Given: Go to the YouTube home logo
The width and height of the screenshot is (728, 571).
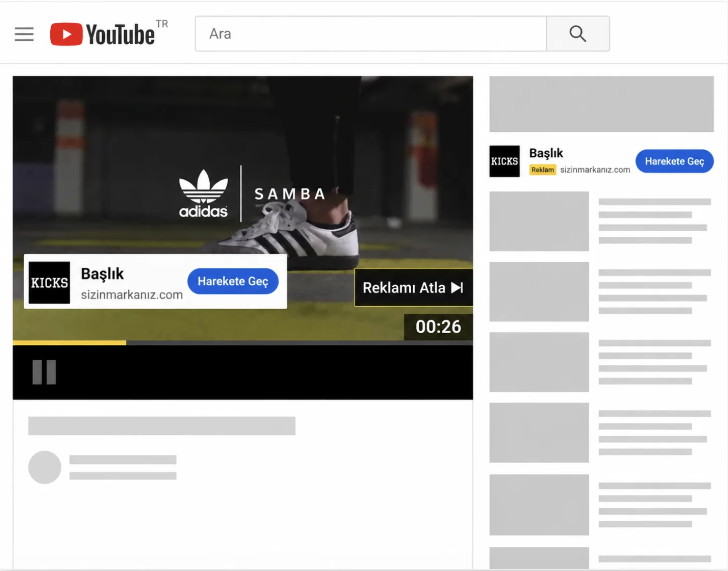Looking at the screenshot, I should pyautogui.click(x=103, y=34).
